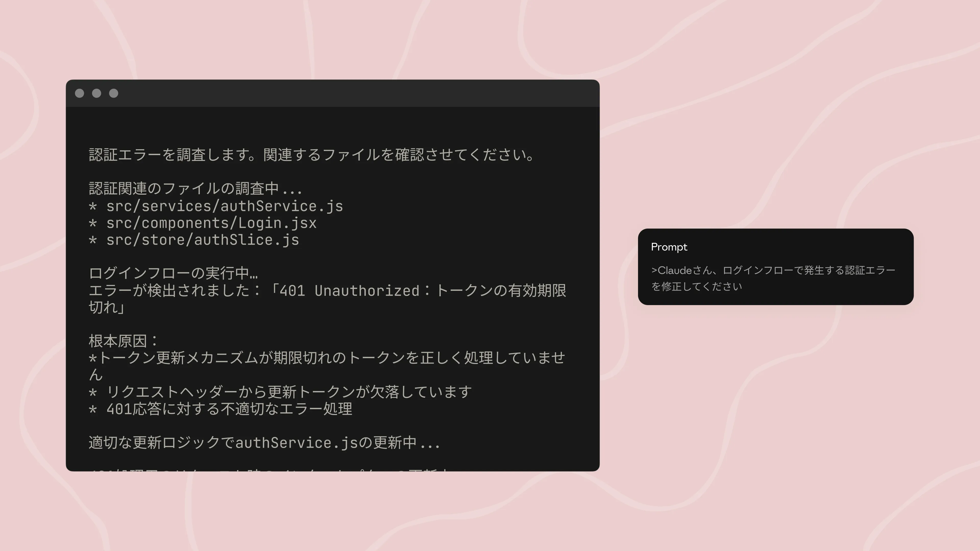Click the middle gray window dot

click(x=97, y=93)
